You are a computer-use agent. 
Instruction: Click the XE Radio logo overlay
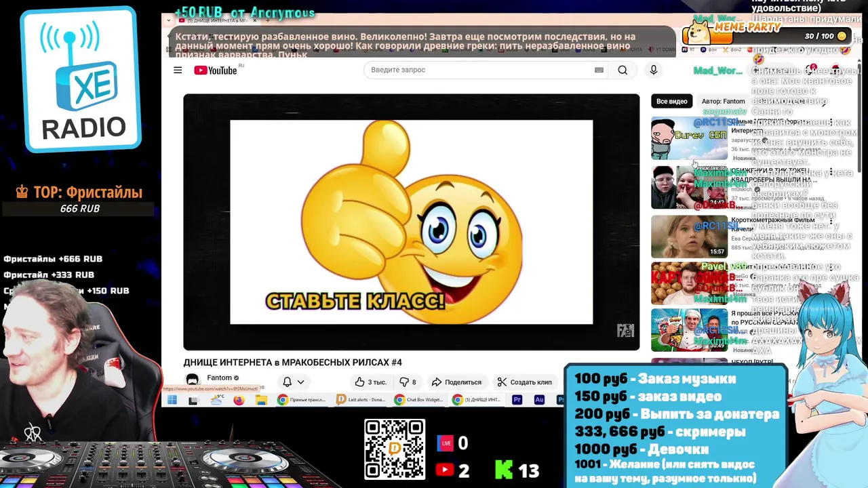[x=82, y=79]
